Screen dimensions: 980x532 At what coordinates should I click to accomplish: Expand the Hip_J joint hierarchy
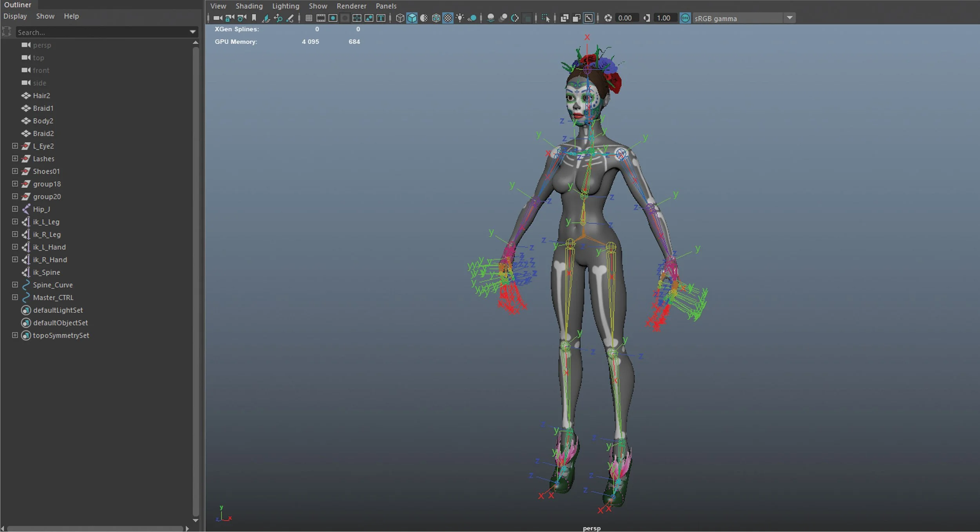click(15, 209)
